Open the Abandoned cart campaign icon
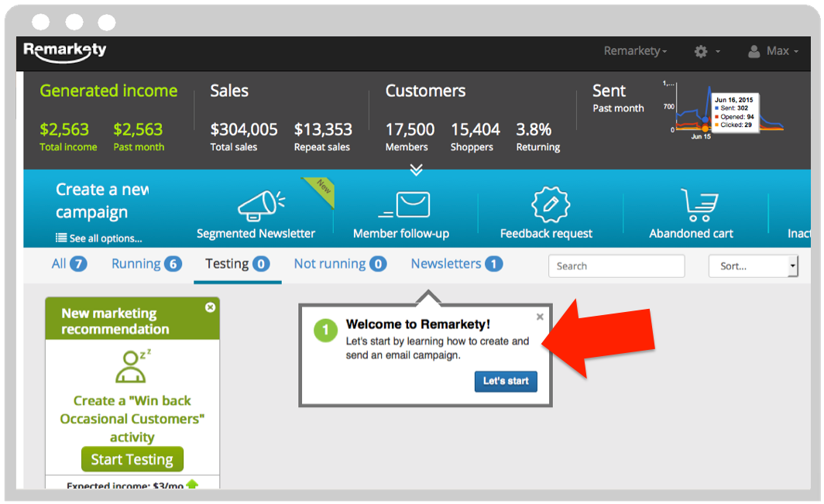 [699, 206]
